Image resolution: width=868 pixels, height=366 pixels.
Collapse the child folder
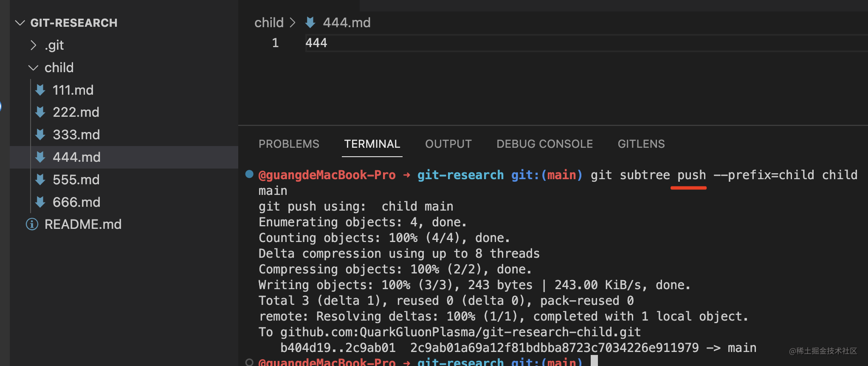33,68
